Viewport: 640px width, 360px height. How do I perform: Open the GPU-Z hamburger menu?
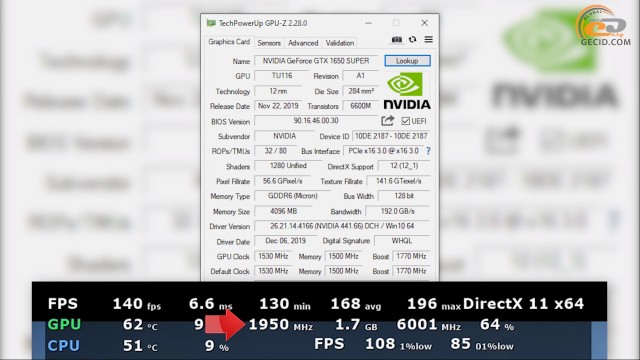point(429,40)
